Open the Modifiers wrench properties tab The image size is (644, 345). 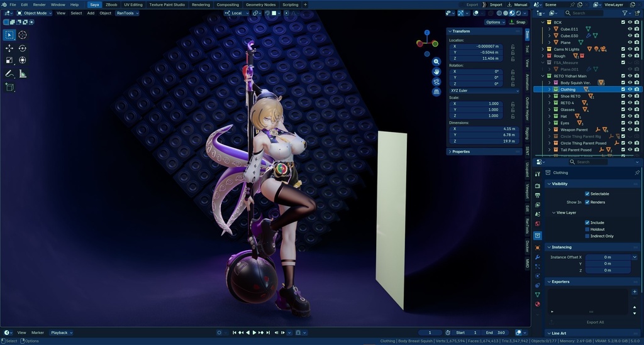click(537, 257)
